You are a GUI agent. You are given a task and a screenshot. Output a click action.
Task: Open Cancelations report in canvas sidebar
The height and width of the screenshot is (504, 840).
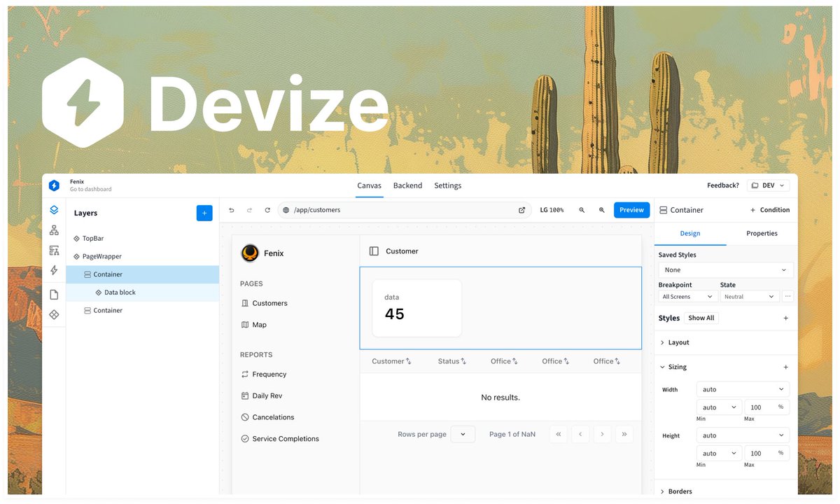(x=267, y=417)
